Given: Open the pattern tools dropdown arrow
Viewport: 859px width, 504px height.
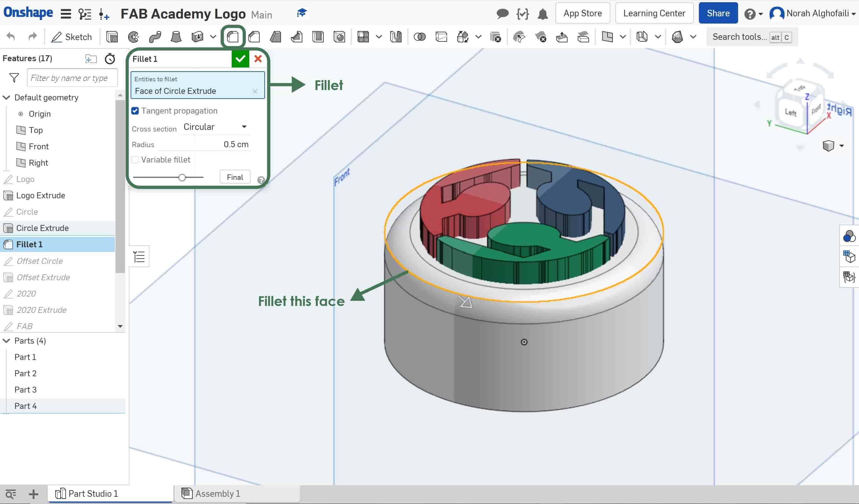Looking at the screenshot, I should 379,37.
